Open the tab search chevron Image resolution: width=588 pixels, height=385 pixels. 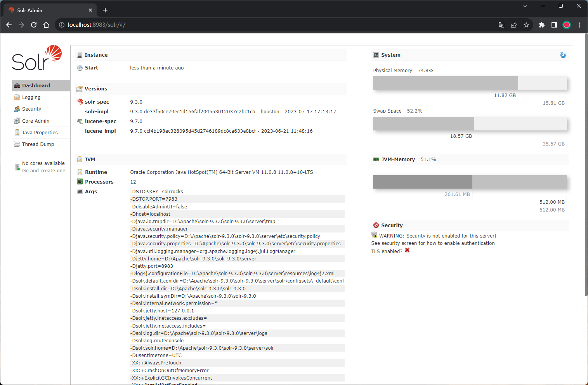point(525,6)
